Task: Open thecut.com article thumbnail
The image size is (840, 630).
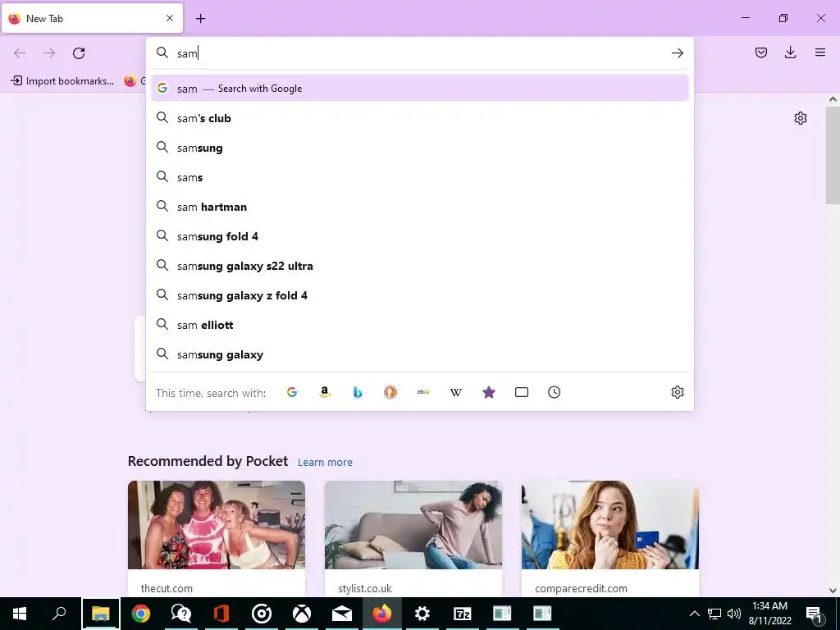Action: (217, 524)
